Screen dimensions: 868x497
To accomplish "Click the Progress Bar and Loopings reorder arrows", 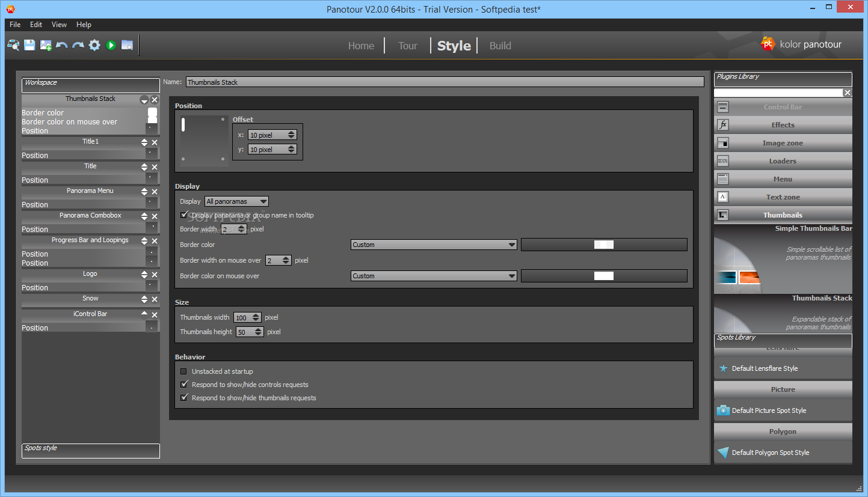I will click(144, 241).
